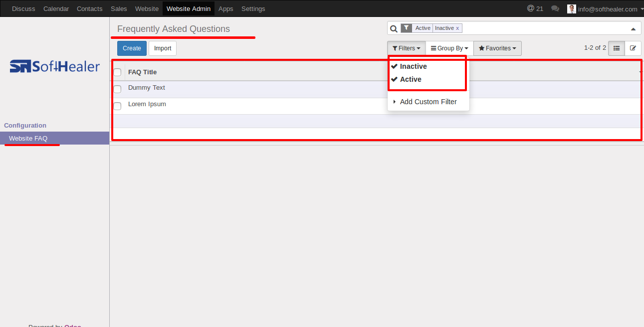644x327 pixels.
Task: Open the Sales menu
Action: pyautogui.click(x=119, y=8)
